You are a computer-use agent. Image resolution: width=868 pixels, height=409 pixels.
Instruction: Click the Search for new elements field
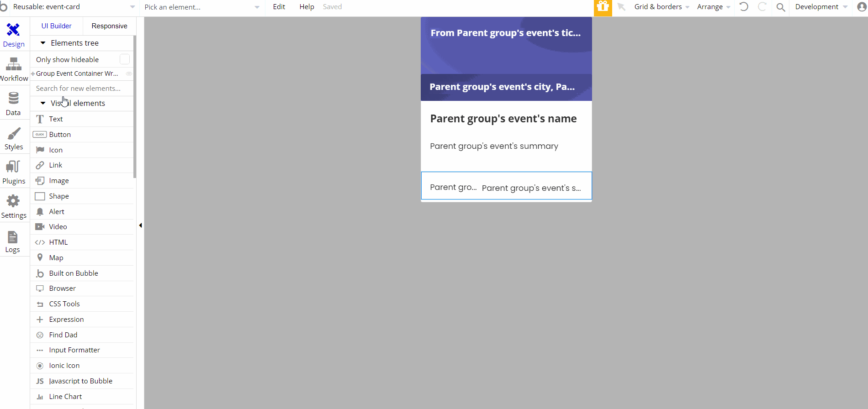tap(82, 89)
